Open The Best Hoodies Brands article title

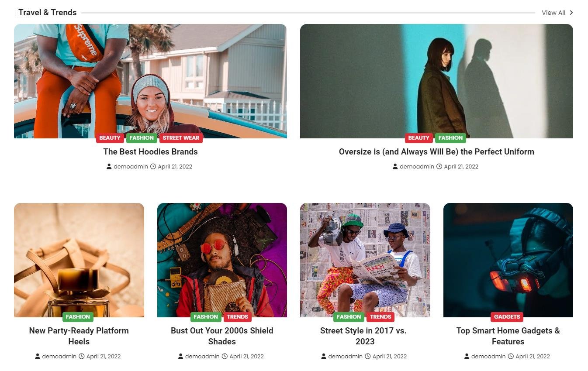(150, 152)
